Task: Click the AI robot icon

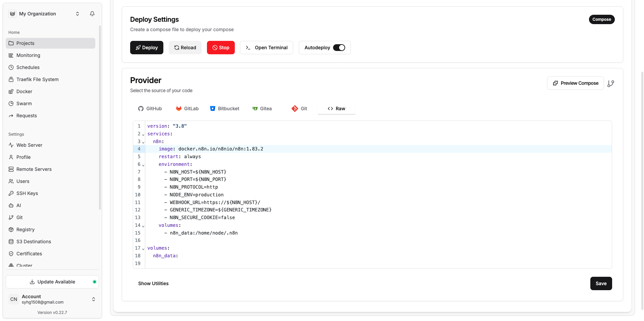Action: (x=11, y=205)
